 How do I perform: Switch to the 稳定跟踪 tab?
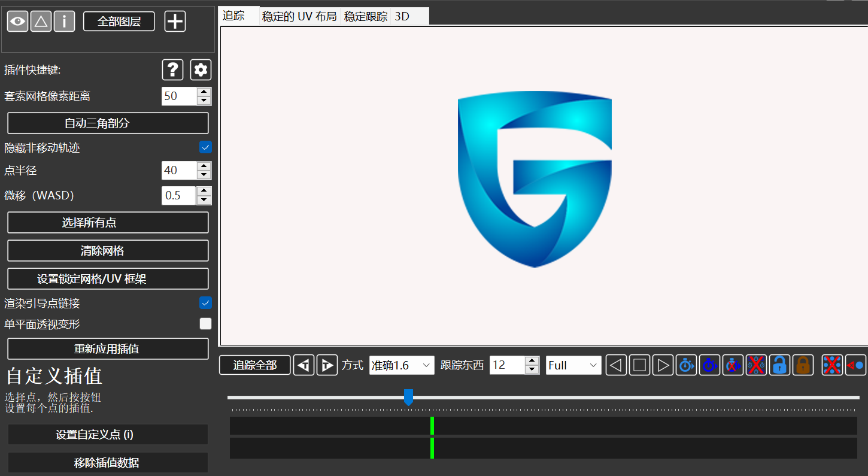pos(366,16)
